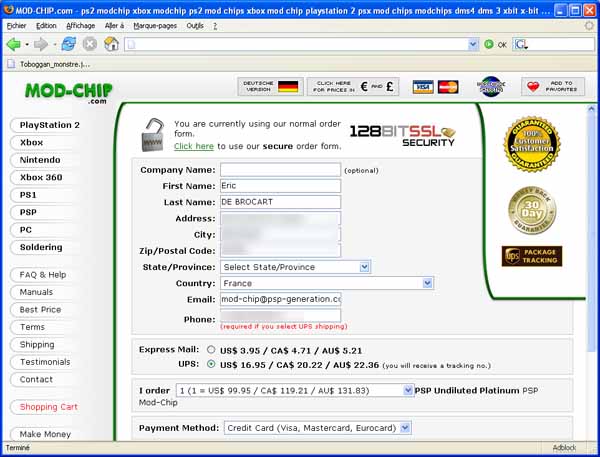Open the State/Province dropdown
The width and height of the screenshot is (600, 457).
point(295,267)
